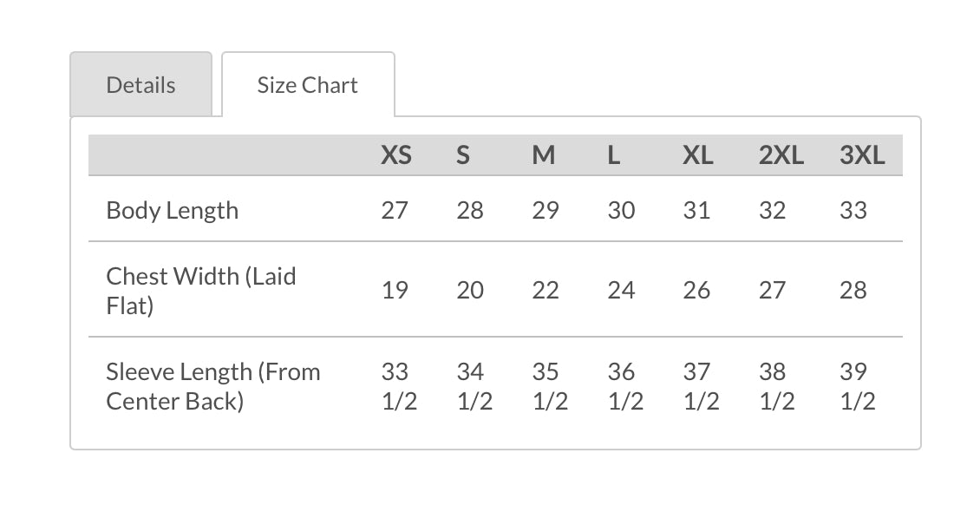The width and height of the screenshot is (980, 512).
Task: Click the XS column header
Action: [396, 155]
